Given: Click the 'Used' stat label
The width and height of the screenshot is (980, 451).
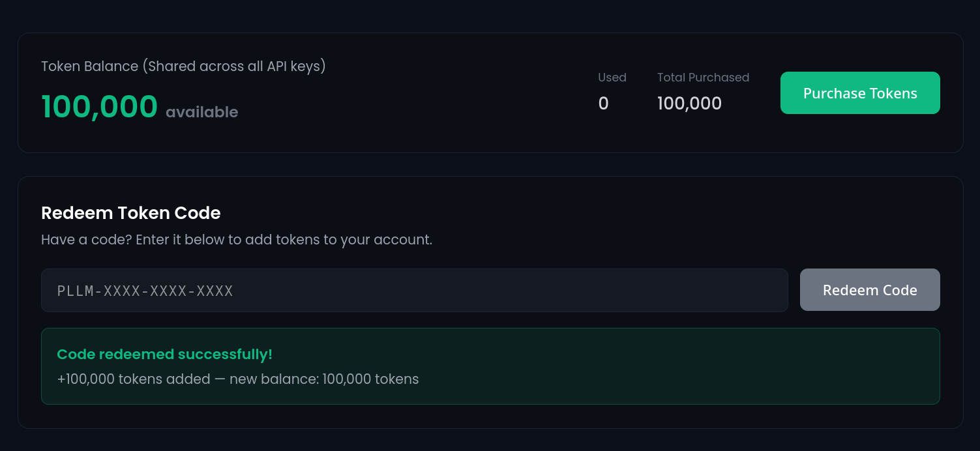Looking at the screenshot, I should coord(612,78).
